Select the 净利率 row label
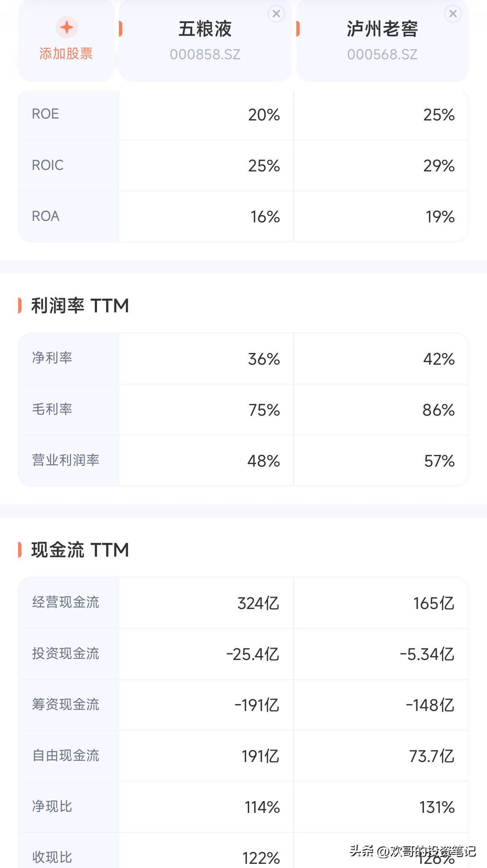 click(x=52, y=358)
